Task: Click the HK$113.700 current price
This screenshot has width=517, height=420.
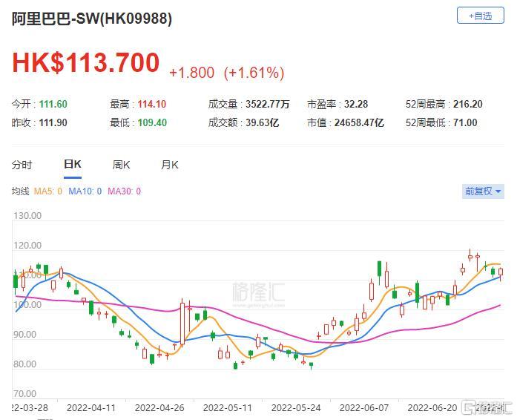Action: click(86, 62)
